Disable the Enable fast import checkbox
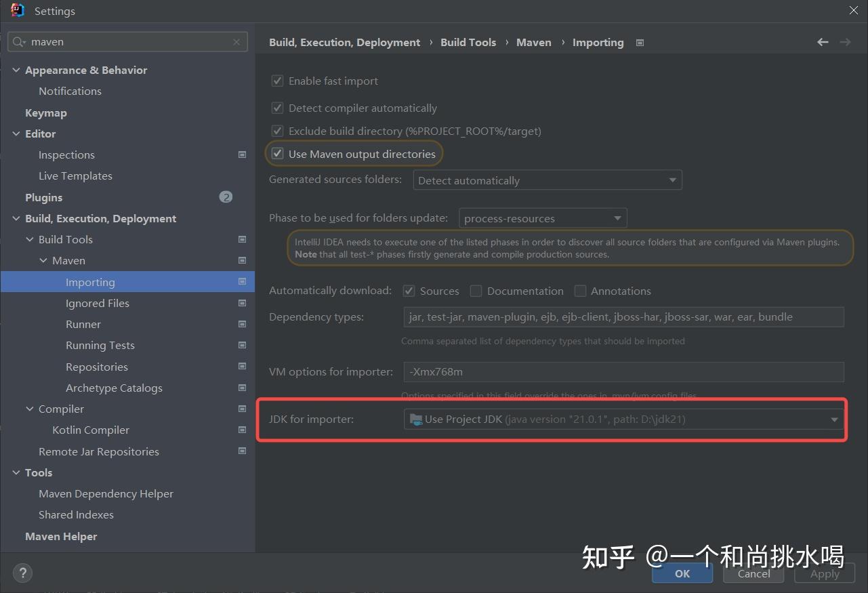Screen dimensions: 868x593 [277, 81]
